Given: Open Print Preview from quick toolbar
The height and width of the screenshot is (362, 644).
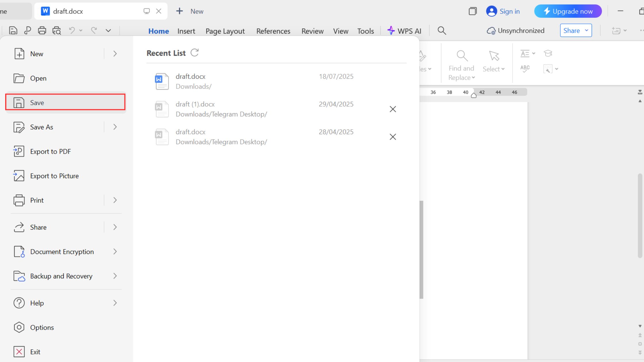Looking at the screenshot, I should (57, 30).
